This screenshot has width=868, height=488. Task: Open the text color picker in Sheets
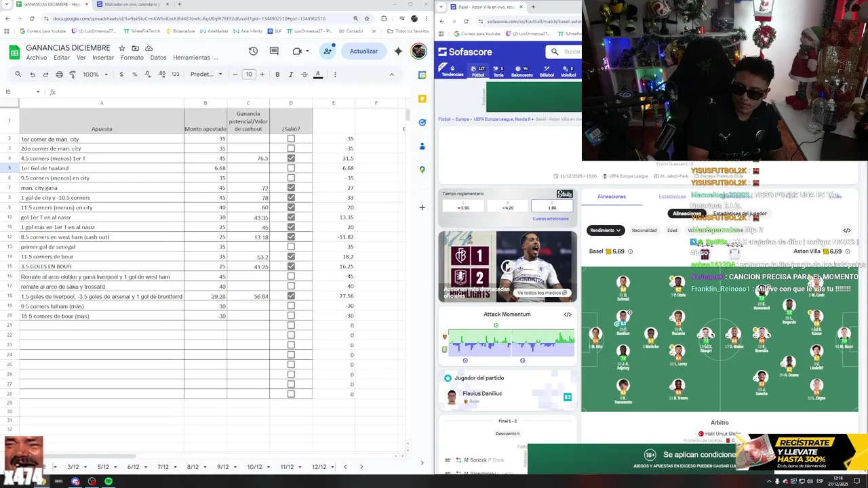317,75
